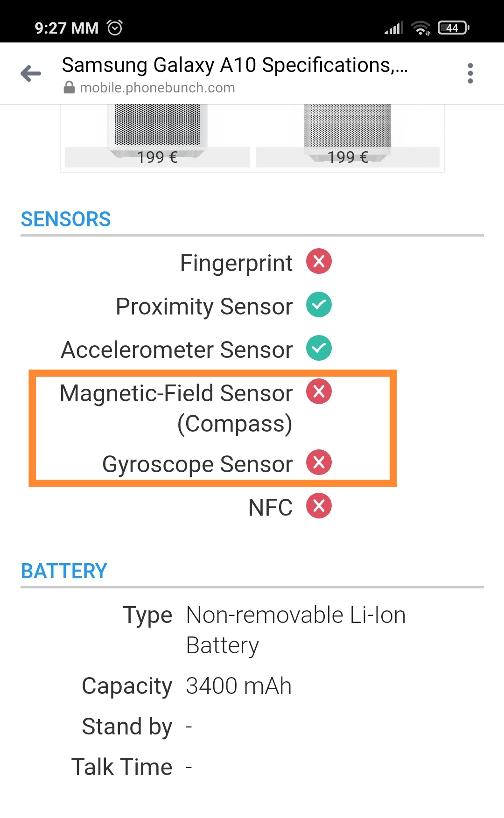This screenshot has width=504, height=818.
Task: Tap the Samsung Galaxy A10 Specifications page title
Action: (x=235, y=65)
